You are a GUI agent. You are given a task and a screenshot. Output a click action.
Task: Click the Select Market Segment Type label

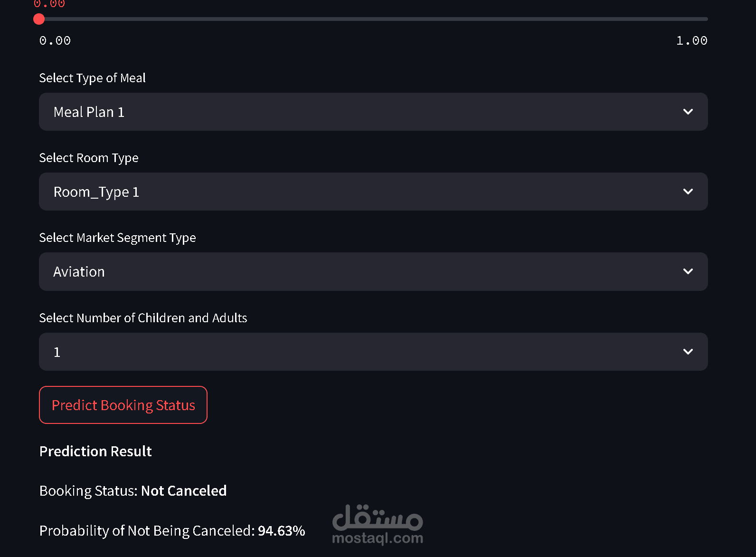pyautogui.click(x=117, y=238)
